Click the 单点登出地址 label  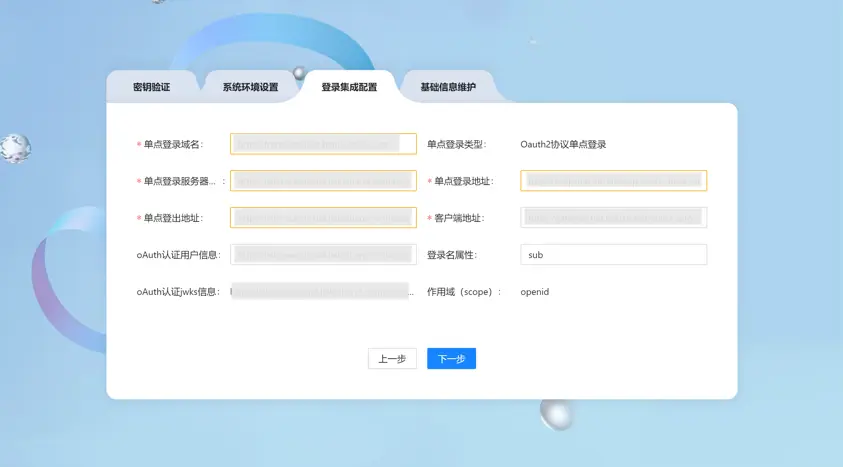tap(173, 218)
